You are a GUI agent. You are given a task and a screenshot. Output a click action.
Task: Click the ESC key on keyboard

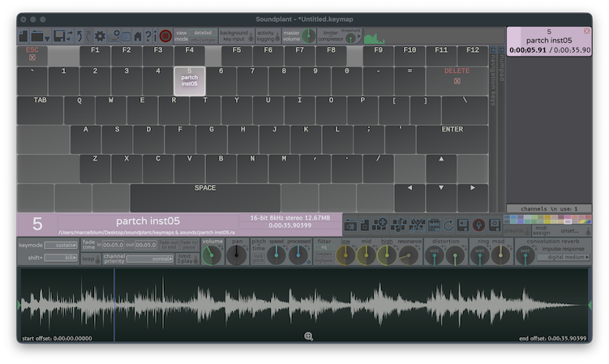click(32, 56)
